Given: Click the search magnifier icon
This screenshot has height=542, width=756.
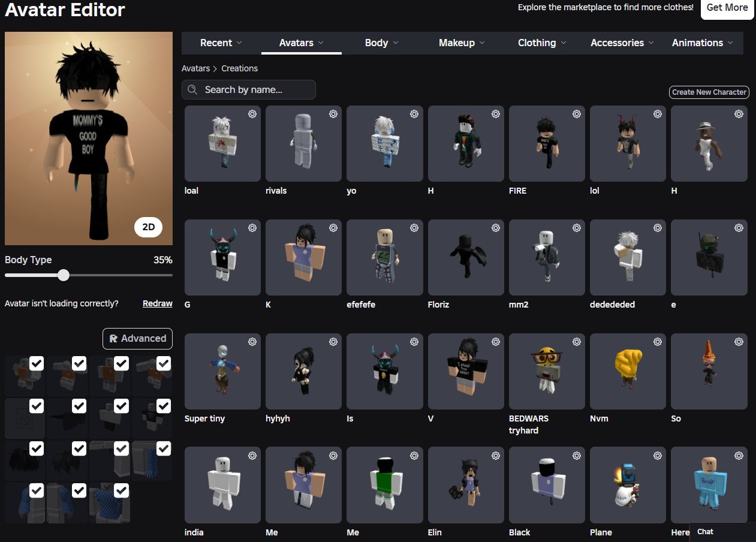Looking at the screenshot, I should click(x=192, y=89).
